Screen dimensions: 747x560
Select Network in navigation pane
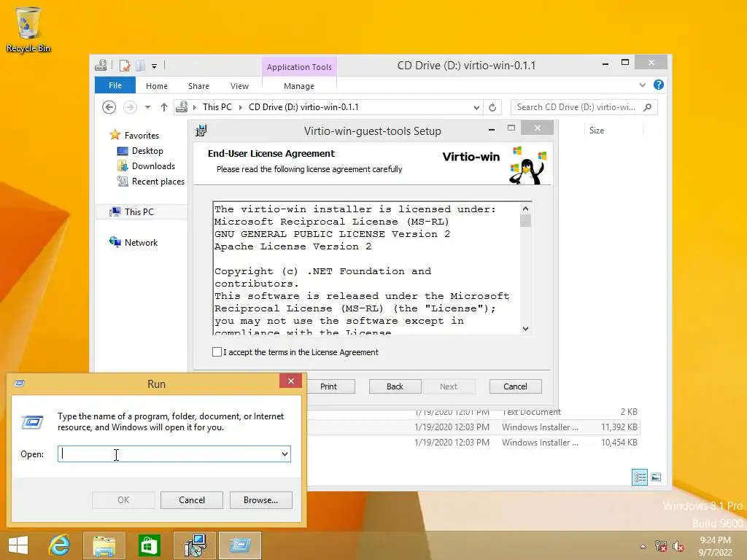[x=141, y=242]
